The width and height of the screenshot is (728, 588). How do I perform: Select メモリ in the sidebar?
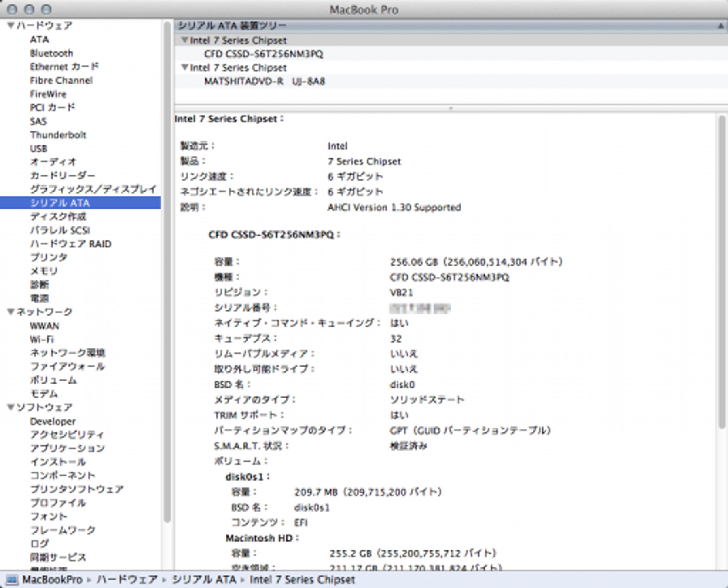pos(44,271)
